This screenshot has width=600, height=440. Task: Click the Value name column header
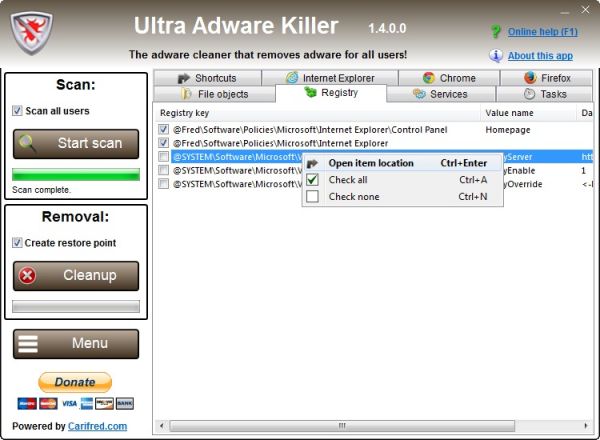pyautogui.click(x=528, y=113)
